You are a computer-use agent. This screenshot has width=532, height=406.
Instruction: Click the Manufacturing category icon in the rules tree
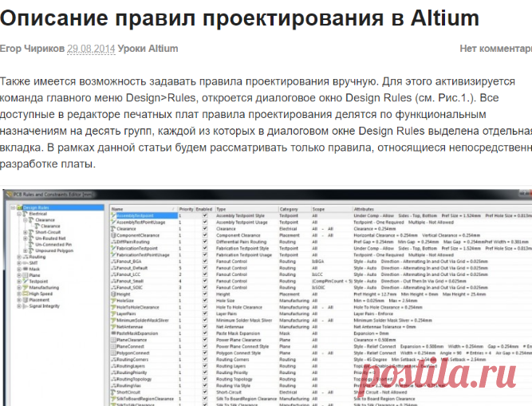[25, 287]
